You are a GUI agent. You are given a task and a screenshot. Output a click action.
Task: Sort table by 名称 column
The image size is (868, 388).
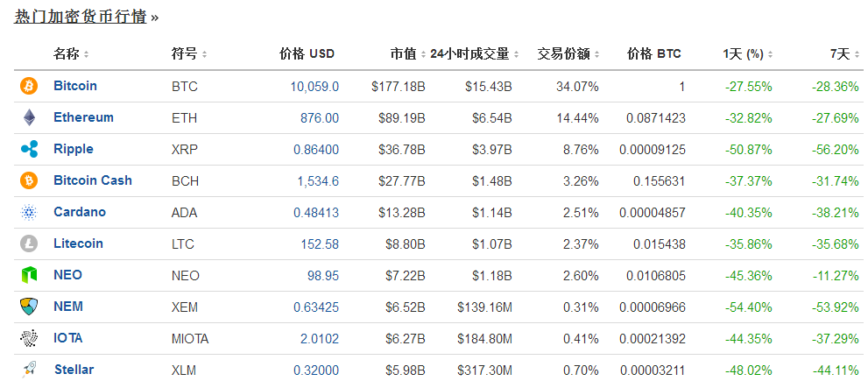coord(67,54)
